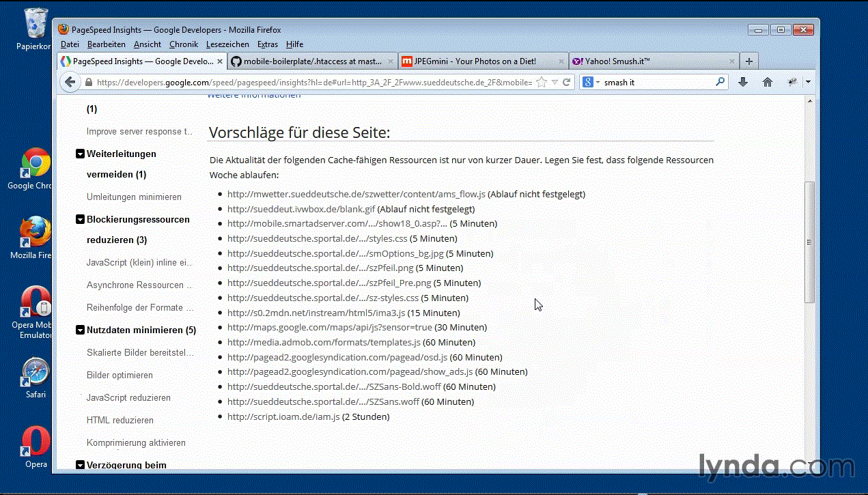This screenshot has height=495, width=868.
Task: Open the Datei menu
Action: coord(70,44)
